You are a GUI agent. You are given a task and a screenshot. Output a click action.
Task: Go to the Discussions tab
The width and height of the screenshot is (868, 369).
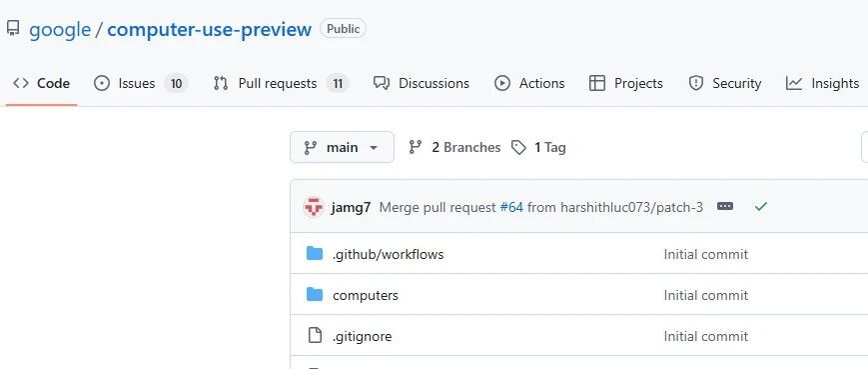(422, 84)
